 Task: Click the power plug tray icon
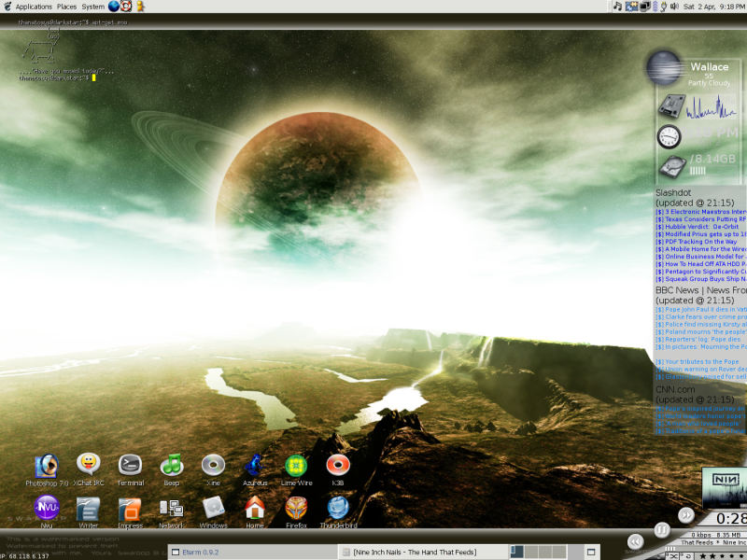tap(663, 7)
